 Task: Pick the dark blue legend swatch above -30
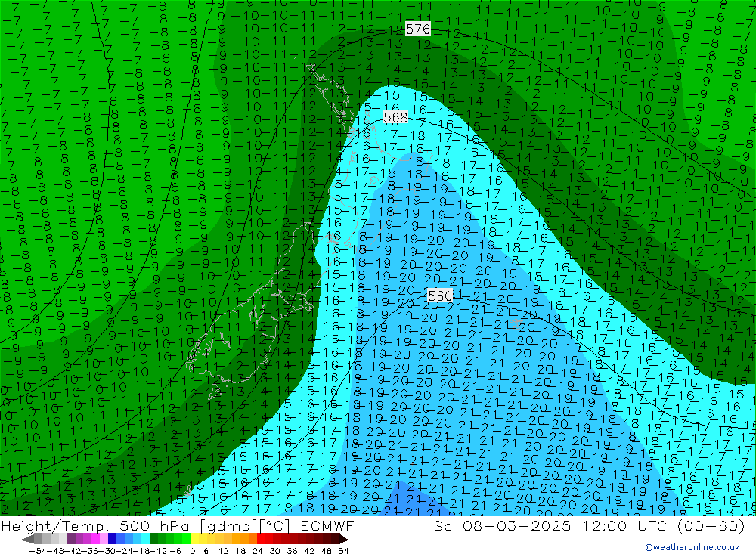pos(112,539)
